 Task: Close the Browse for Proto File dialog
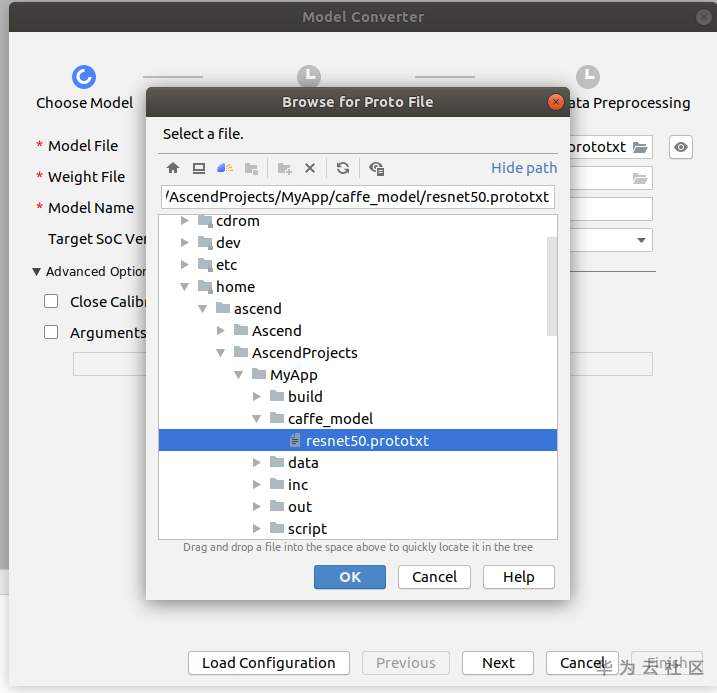coord(556,102)
